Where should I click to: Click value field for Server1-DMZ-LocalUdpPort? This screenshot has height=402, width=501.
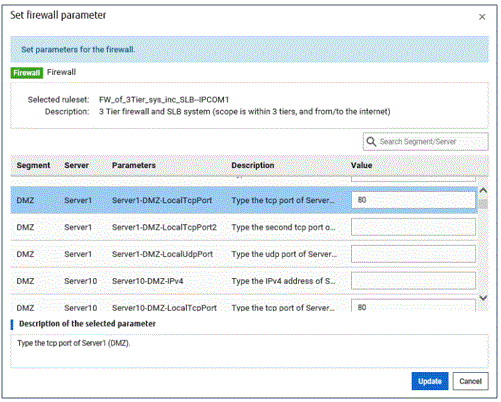[413, 254]
